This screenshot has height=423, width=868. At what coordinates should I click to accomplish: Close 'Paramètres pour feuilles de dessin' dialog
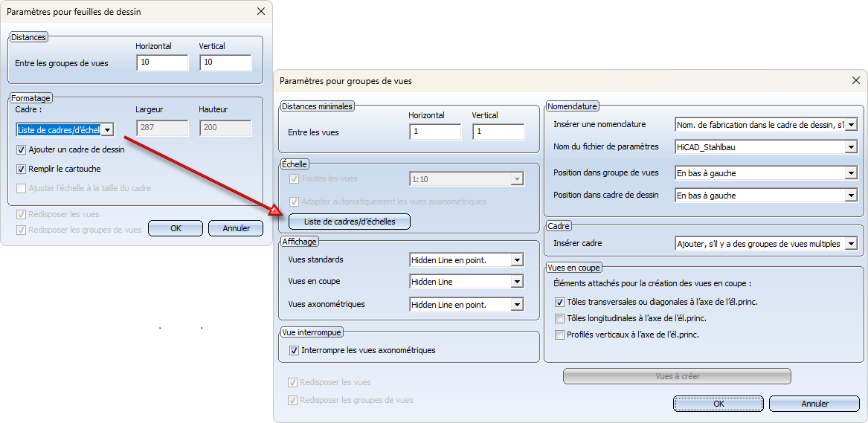pyautogui.click(x=261, y=12)
